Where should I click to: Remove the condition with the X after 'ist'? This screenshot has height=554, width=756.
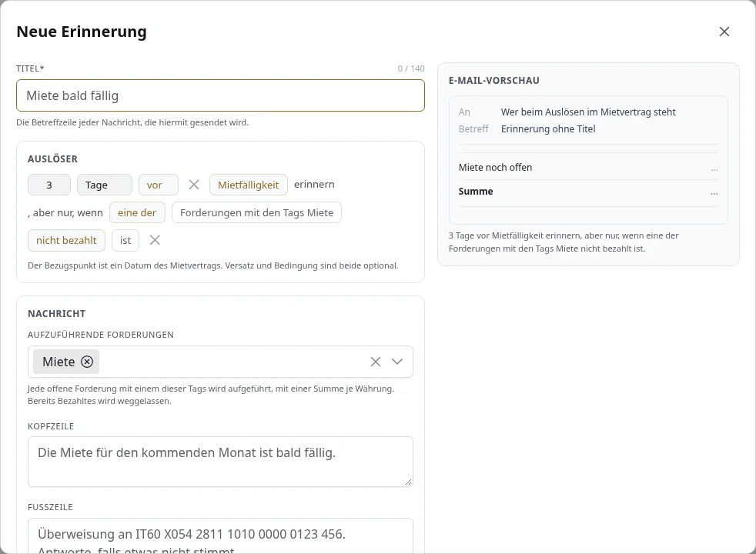[x=155, y=240]
